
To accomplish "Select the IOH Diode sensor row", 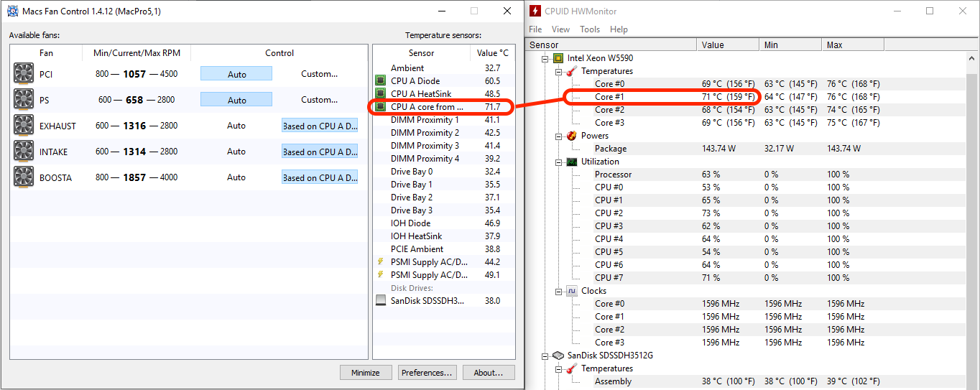I will point(443,223).
